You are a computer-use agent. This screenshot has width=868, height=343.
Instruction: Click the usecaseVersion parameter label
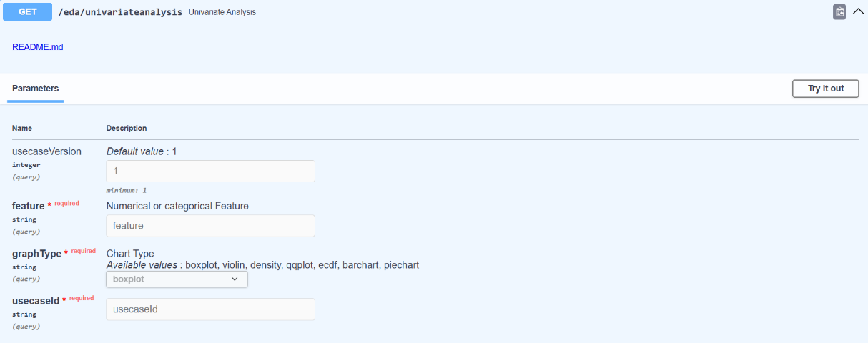point(46,151)
